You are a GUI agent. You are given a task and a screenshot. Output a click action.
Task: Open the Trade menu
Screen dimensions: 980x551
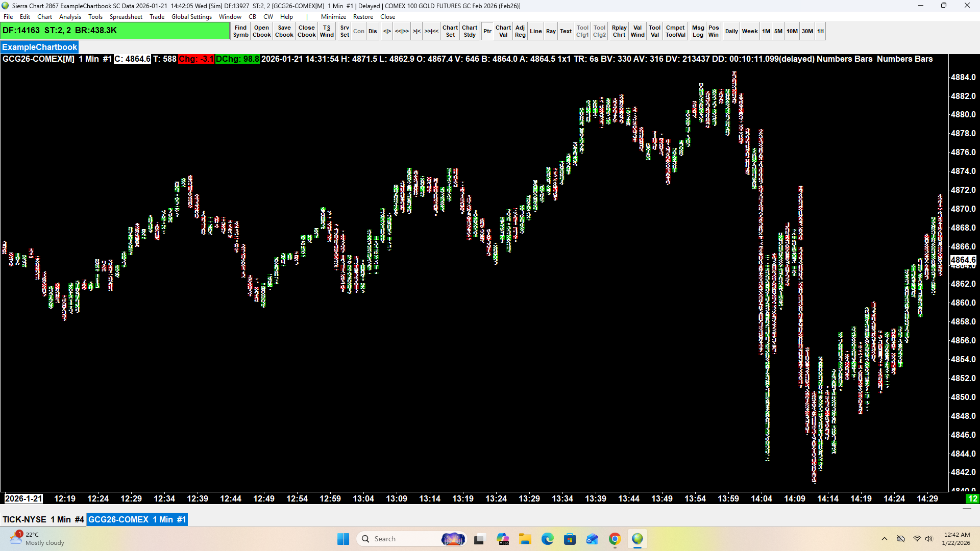tap(157, 17)
